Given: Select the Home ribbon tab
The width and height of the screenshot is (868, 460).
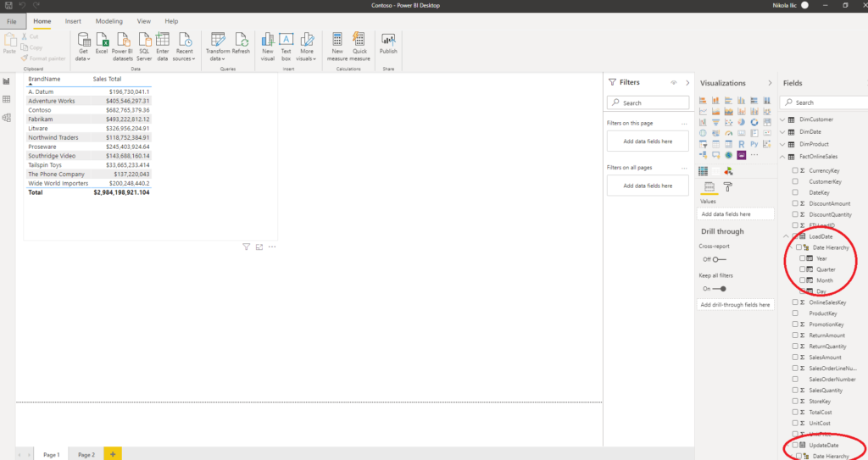Looking at the screenshot, I should 42,21.
